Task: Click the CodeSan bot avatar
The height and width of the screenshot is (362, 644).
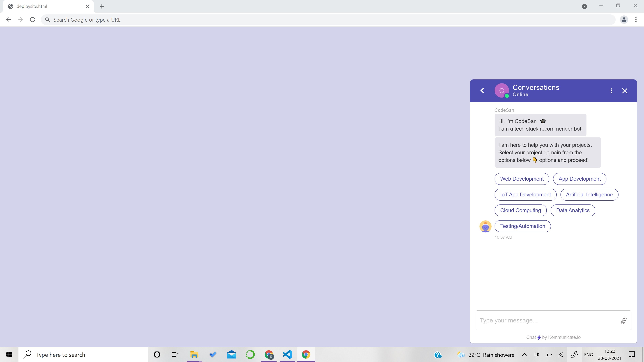Action: [x=485, y=226]
